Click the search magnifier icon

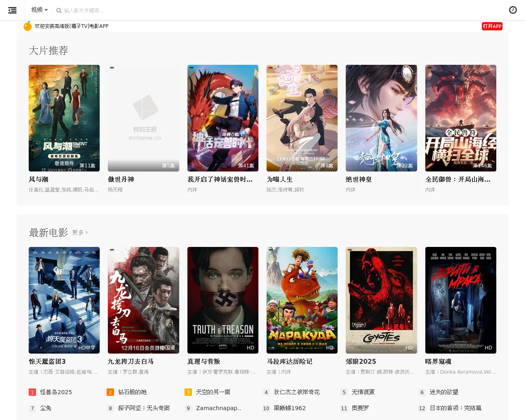coord(59,11)
